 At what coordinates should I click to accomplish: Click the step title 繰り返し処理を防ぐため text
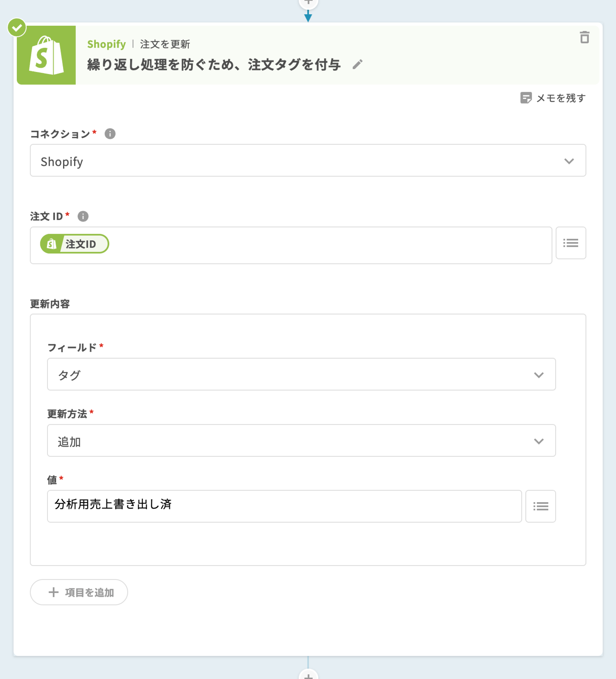[x=214, y=65]
